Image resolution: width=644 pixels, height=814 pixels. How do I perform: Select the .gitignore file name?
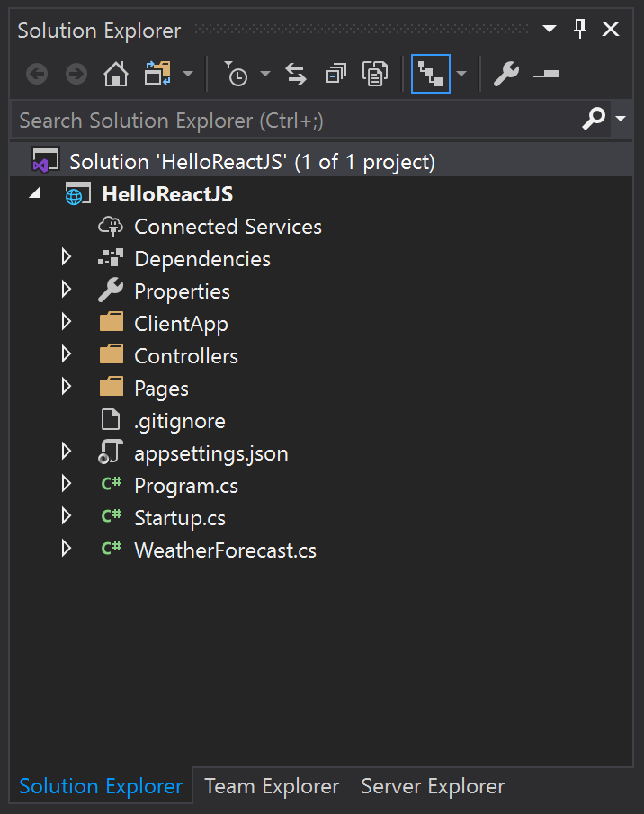click(180, 421)
